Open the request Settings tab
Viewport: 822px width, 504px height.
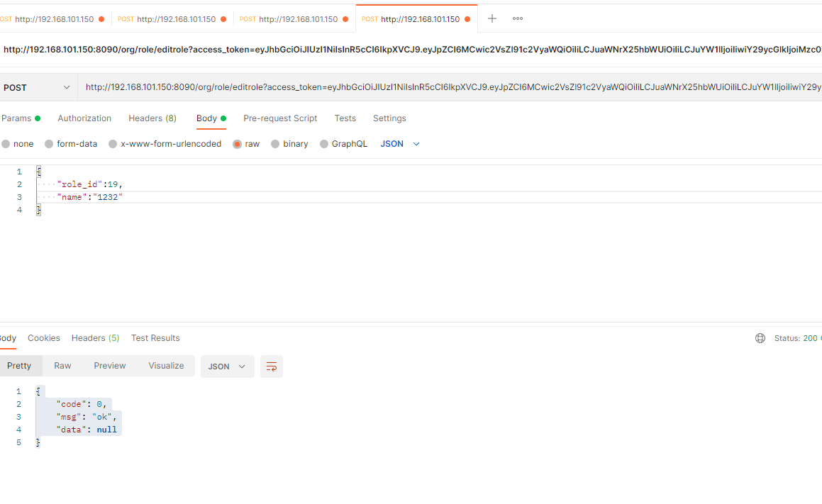[389, 118]
